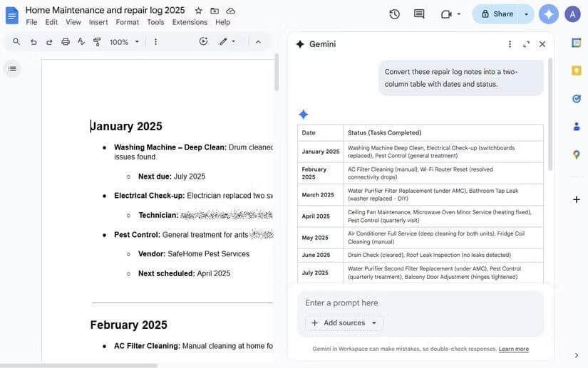
Task: Open the Extensions menu
Action: click(x=190, y=22)
